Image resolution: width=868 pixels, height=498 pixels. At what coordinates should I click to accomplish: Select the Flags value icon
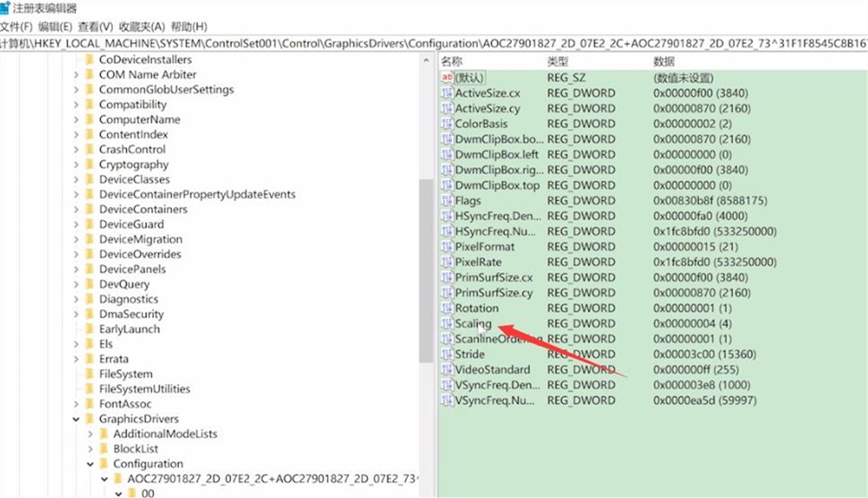tap(447, 201)
